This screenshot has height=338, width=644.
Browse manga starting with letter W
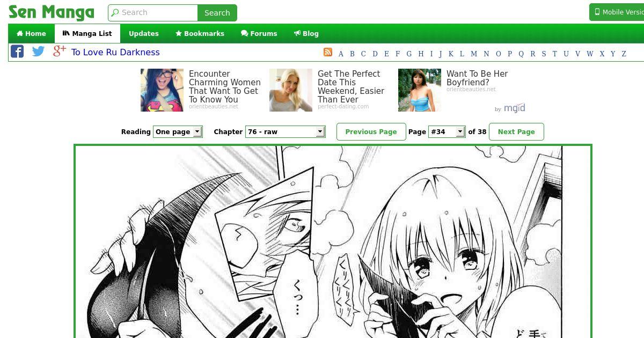coord(590,54)
